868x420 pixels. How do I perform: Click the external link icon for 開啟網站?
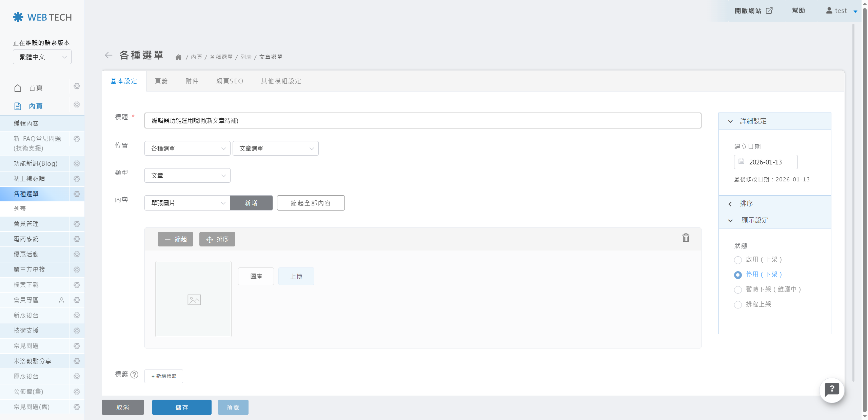coord(769,11)
